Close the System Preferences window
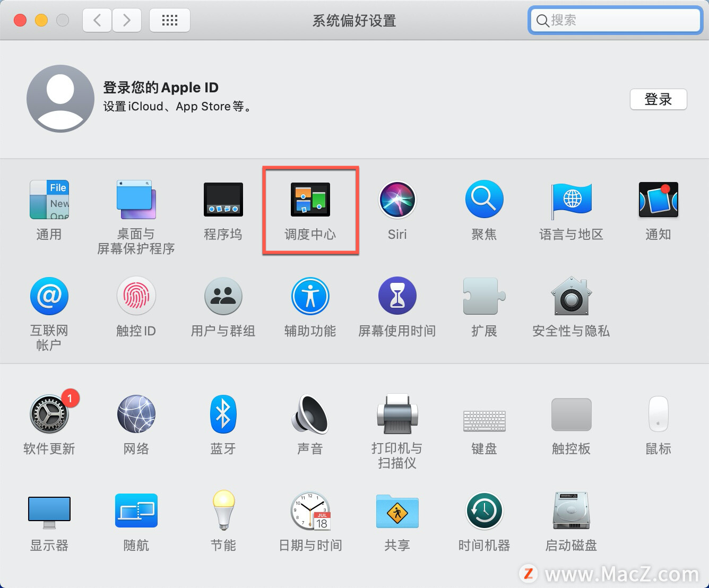The height and width of the screenshot is (588, 709). (x=20, y=20)
